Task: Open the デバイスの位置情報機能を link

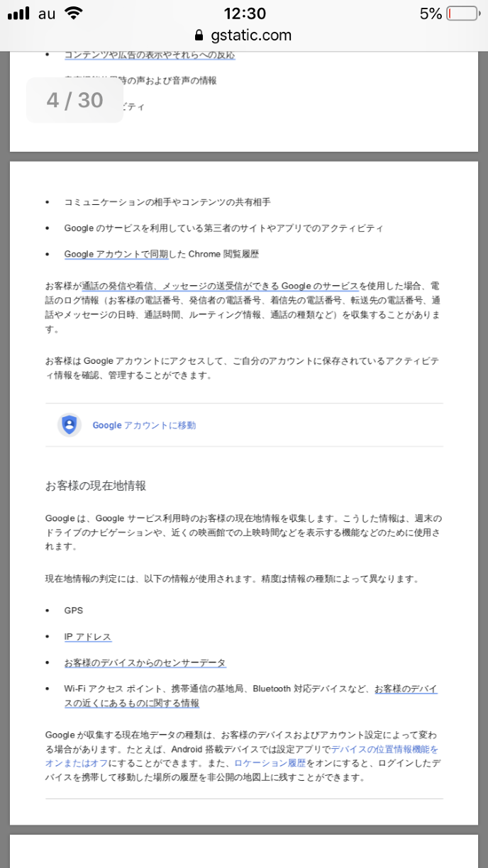Action: pyautogui.click(x=384, y=750)
